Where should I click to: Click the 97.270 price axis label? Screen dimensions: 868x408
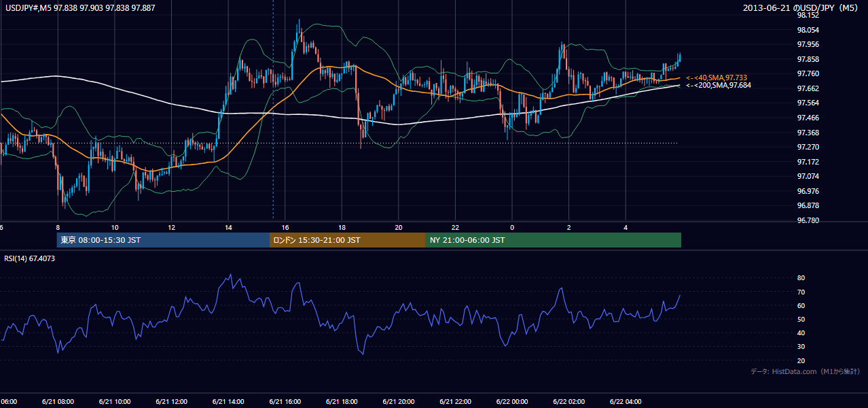click(808, 147)
